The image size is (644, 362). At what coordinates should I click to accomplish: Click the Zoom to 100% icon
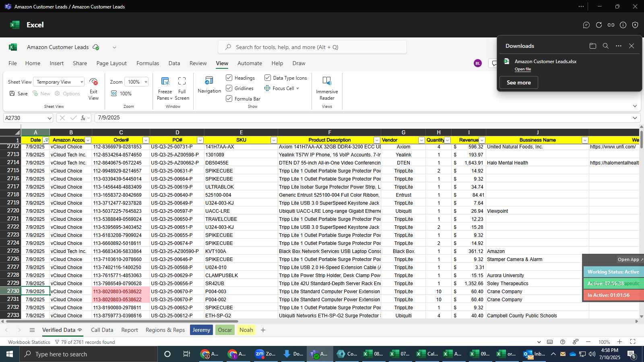[x=114, y=93]
